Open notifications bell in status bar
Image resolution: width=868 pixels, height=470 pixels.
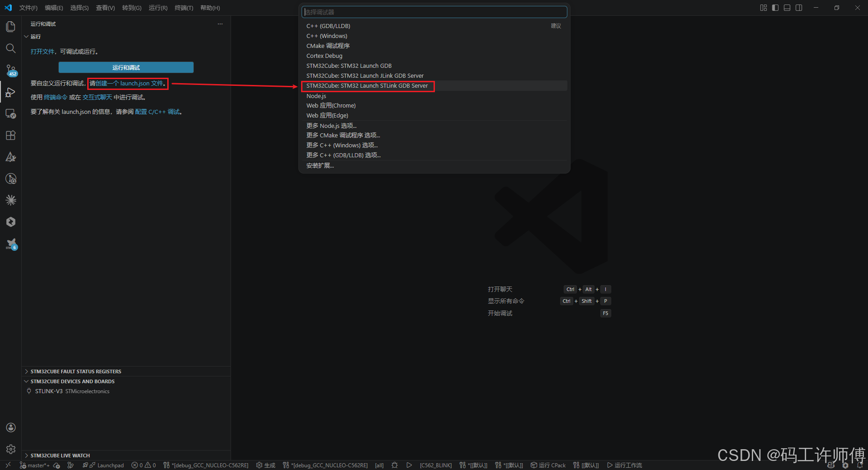(860, 465)
